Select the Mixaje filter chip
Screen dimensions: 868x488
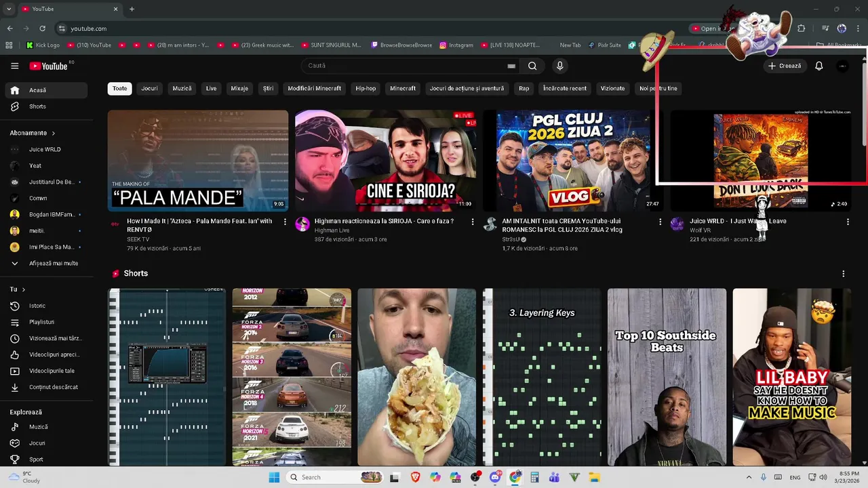[x=239, y=88]
